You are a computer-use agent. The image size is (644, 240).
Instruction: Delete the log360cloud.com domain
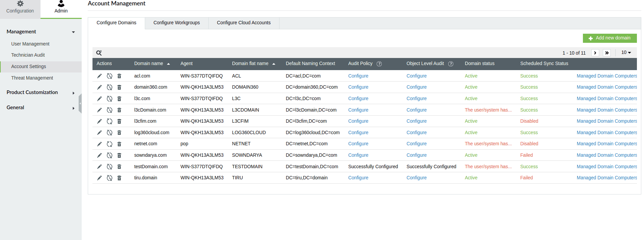coord(119,133)
